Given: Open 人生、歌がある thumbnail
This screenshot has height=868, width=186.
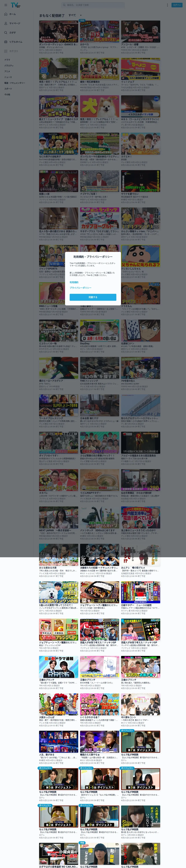Looking at the screenshot, I should (x=58, y=742).
